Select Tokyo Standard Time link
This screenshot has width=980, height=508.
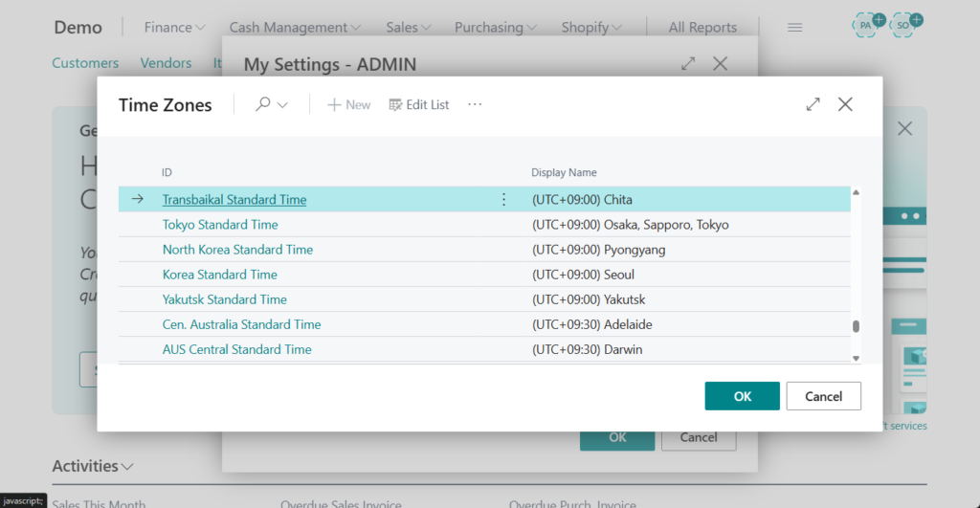(220, 225)
